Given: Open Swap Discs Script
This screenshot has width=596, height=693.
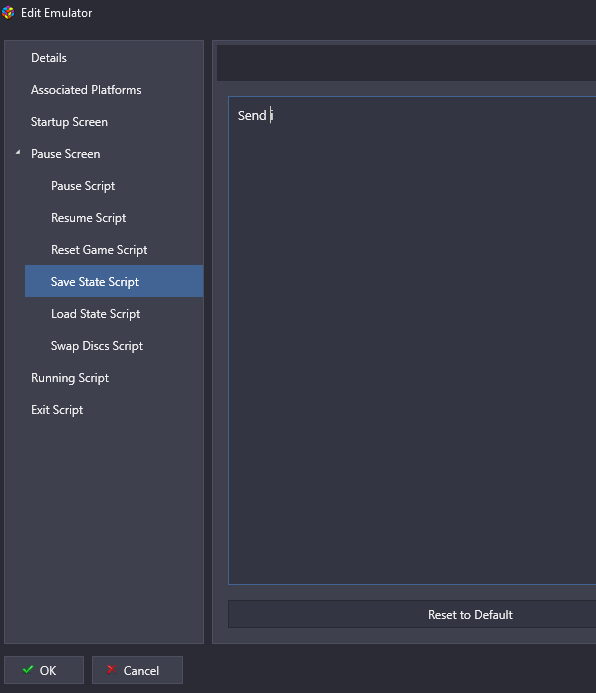Looking at the screenshot, I should (x=97, y=346).
